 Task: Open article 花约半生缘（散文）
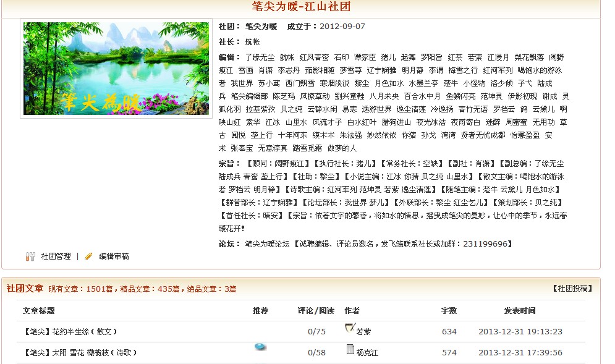pyautogui.click(x=70, y=332)
